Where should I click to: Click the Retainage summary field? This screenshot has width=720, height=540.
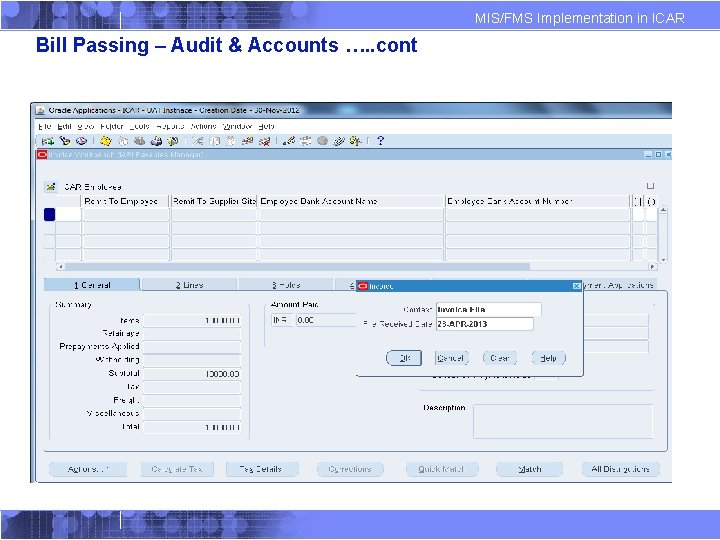click(x=192, y=333)
